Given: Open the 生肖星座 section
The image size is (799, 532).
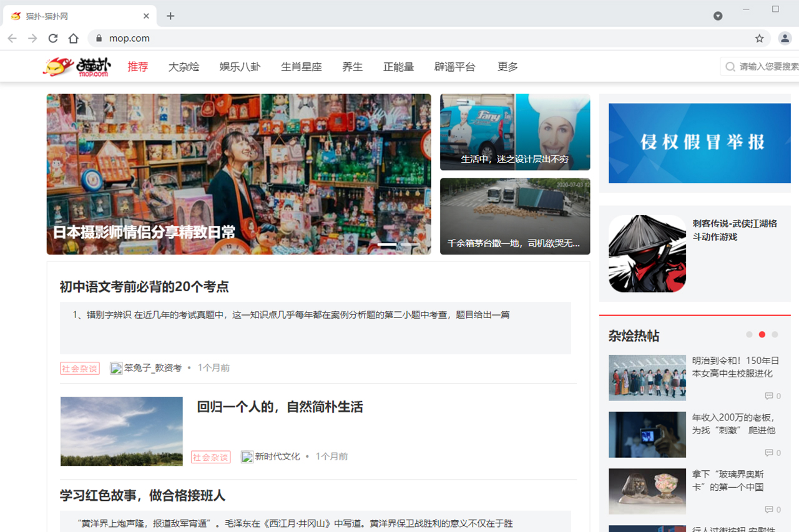Looking at the screenshot, I should pos(301,67).
